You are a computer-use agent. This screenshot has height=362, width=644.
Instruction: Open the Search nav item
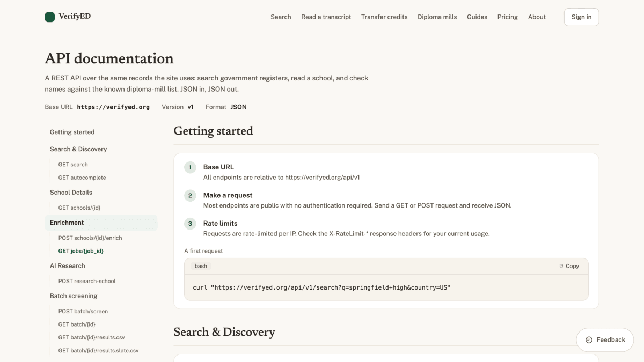coord(281,17)
